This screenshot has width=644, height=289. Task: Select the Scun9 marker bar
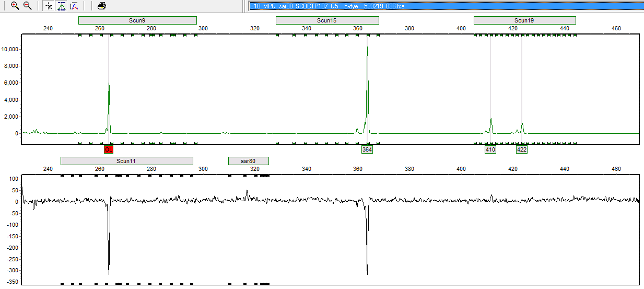click(x=137, y=20)
